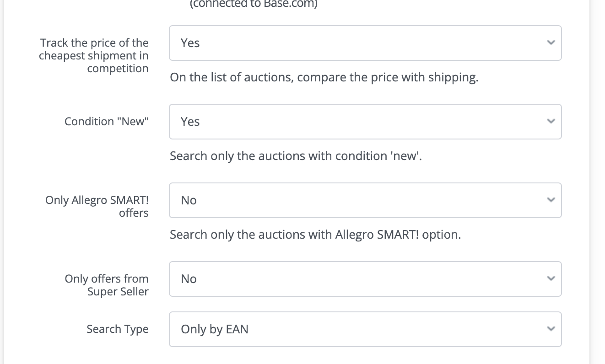605x364 pixels.
Task: Open the Search Type dropdown showing Only by EAN
Action: (365, 329)
